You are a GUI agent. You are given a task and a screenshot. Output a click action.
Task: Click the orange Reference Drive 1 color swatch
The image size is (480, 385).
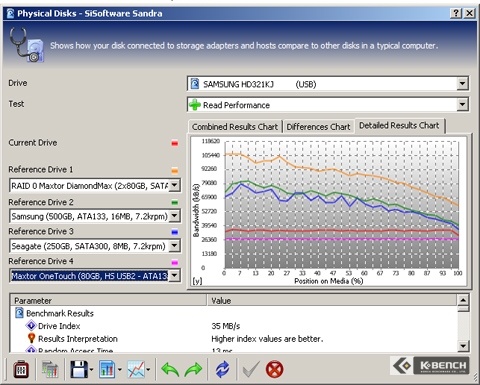point(175,171)
